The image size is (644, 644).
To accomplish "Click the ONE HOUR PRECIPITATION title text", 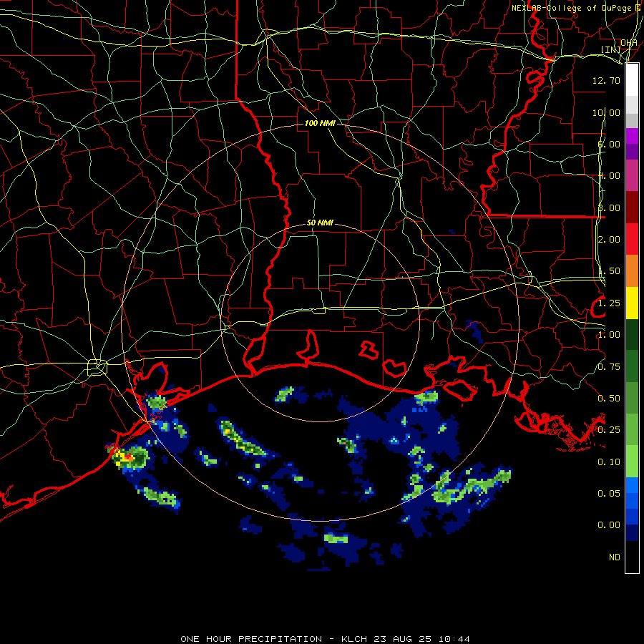I will coord(251,639).
